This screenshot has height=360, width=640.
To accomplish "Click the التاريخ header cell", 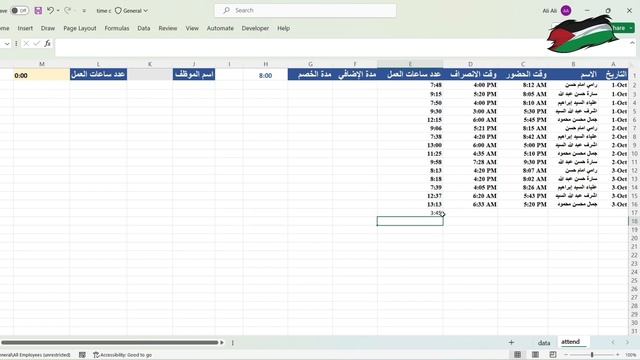I will [613, 74].
